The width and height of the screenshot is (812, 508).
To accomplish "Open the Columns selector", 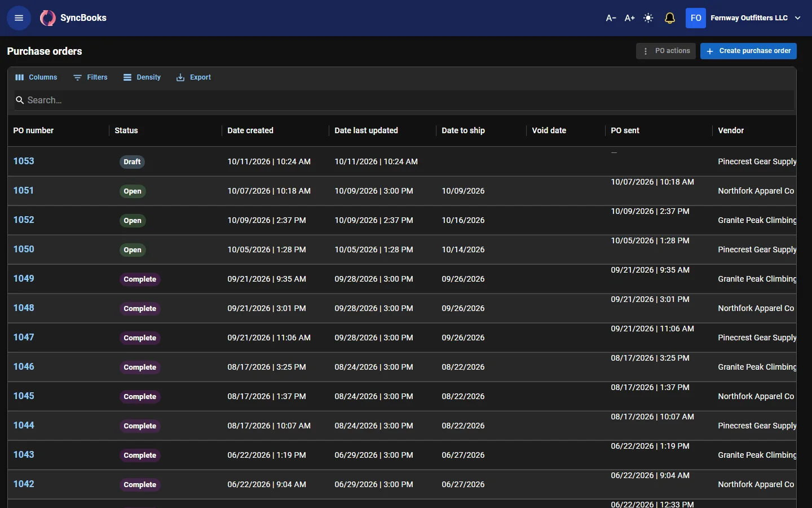I will coord(36,77).
